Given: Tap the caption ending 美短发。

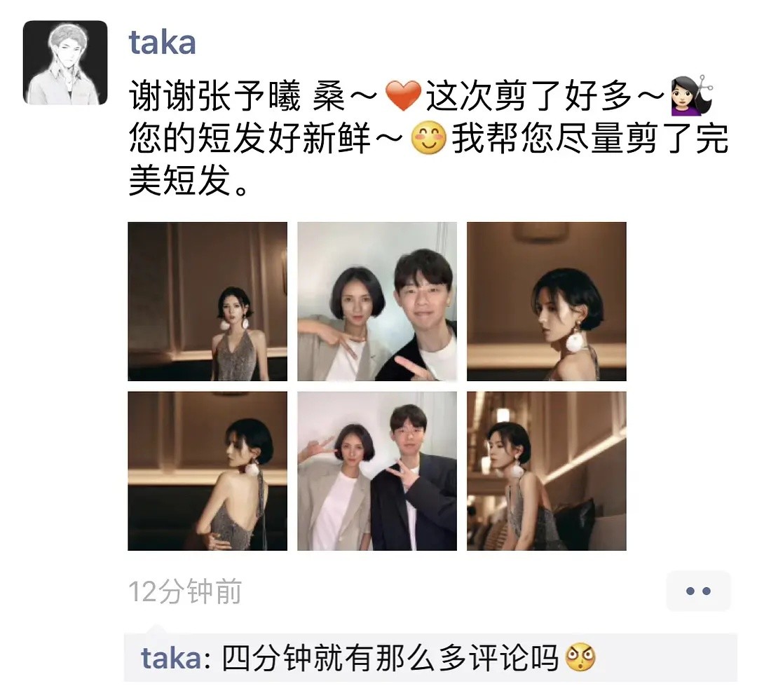Looking at the screenshot, I should click(190, 181).
